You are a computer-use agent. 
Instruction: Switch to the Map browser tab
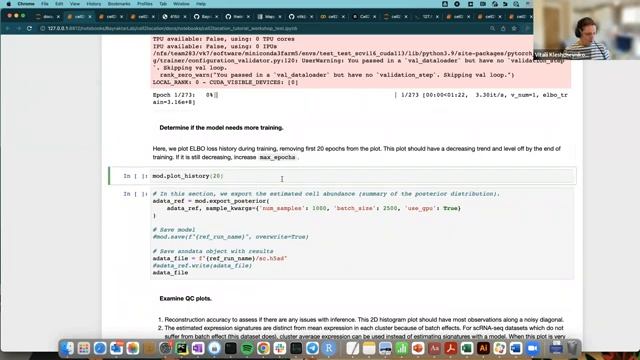coord(268,17)
